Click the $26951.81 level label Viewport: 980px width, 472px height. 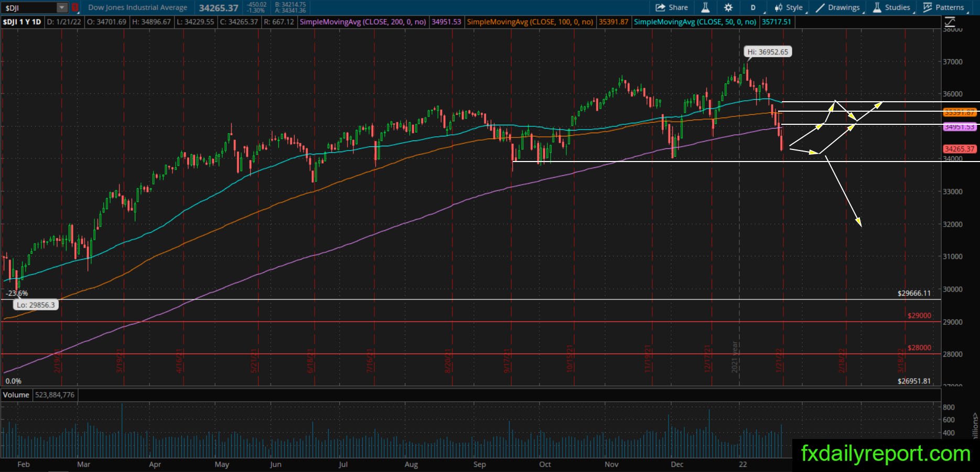[x=914, y=381]
